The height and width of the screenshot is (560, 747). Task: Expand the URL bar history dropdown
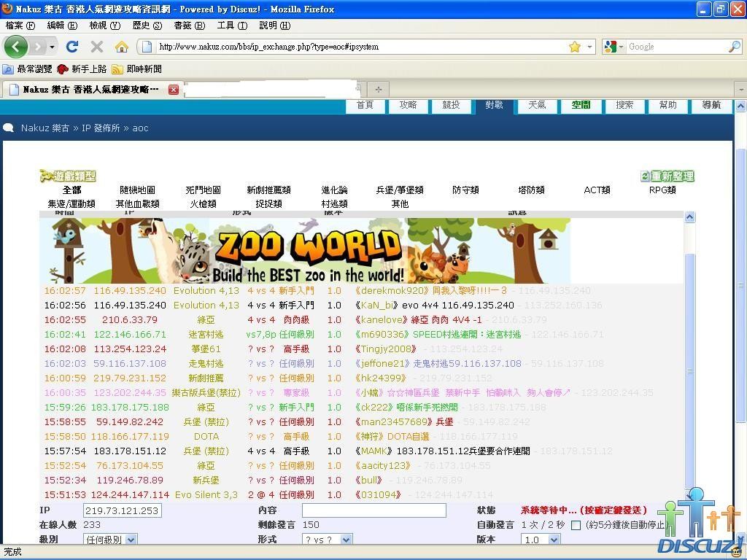(589, 47)
